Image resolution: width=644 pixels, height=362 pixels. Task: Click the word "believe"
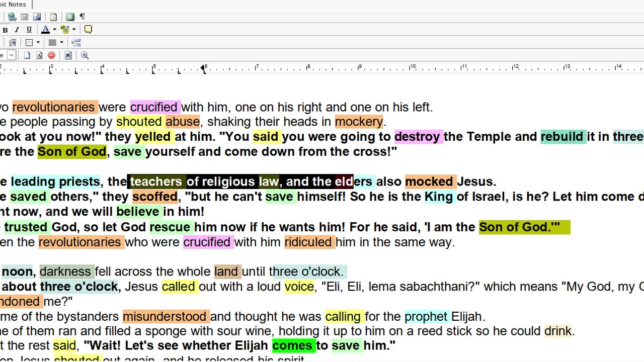[x=138, y=212]
